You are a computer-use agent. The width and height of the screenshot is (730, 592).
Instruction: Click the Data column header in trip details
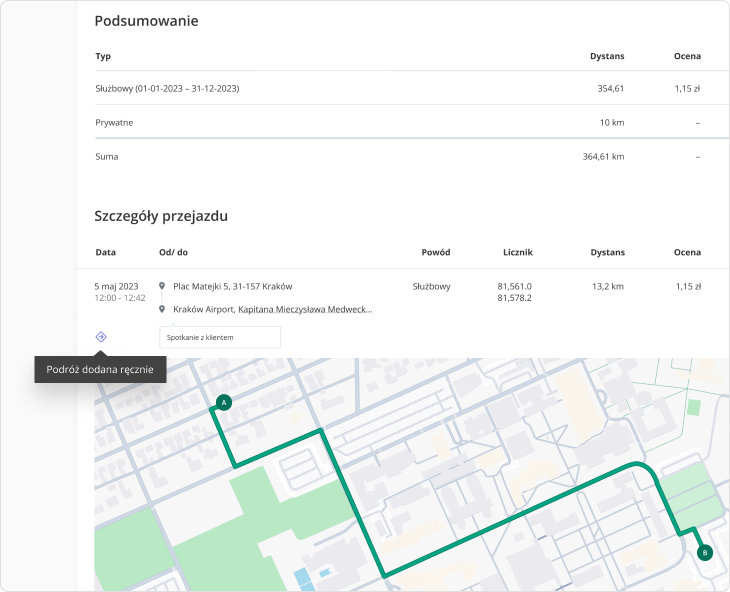click(105, 252)
